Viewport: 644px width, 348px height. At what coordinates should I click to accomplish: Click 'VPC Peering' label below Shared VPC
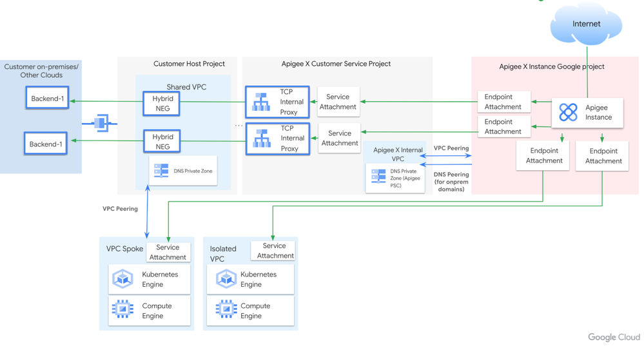(120, 209)
